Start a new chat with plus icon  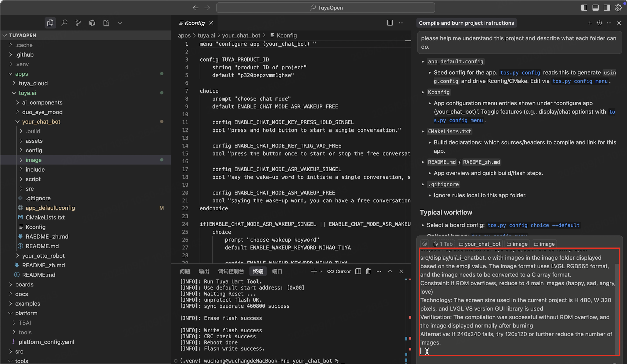(590, 23)
